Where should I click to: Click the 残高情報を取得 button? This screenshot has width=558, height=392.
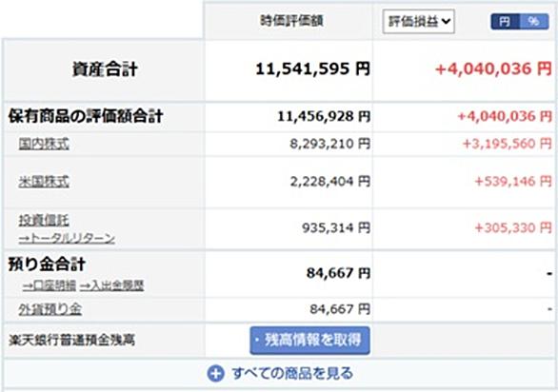[x=310, y=341]
